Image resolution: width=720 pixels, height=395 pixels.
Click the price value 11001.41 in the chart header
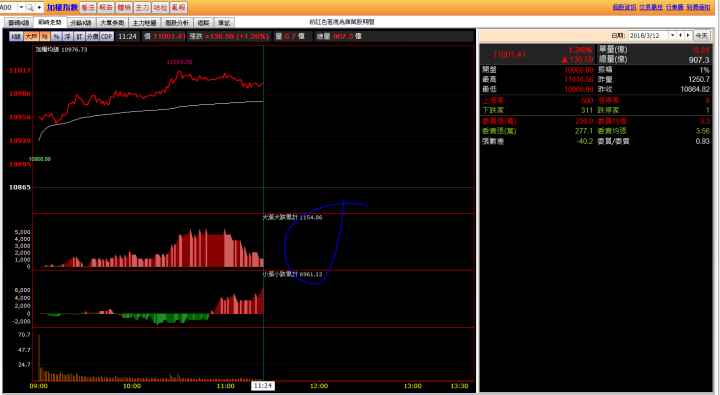[x=169, y=36]
